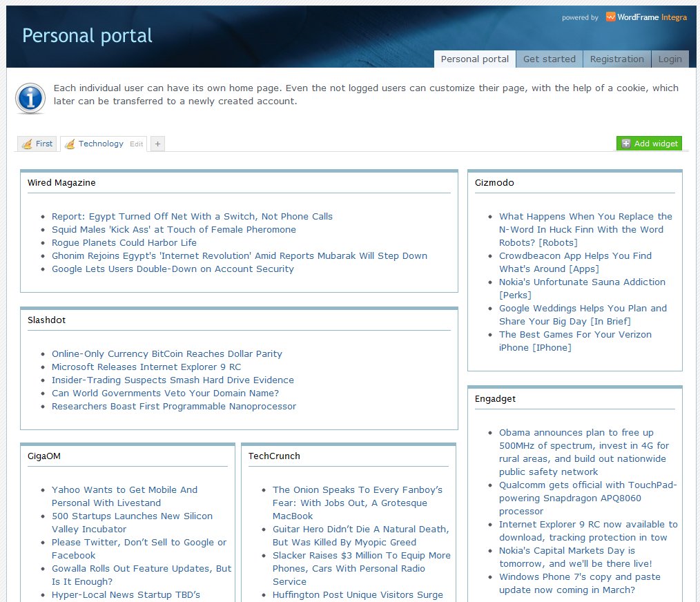The height and width of the screenshot is (602, 700).
Task: Edit the Technology tab
Action: click(136, 144)
